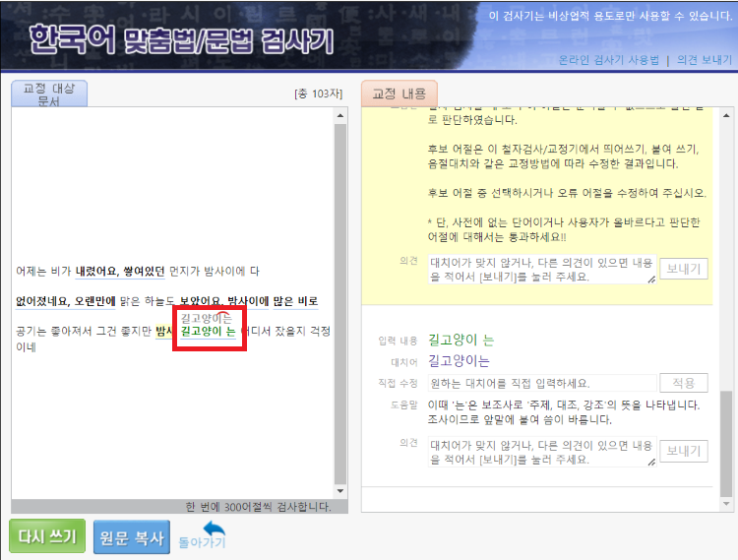Click scroll down arrow of document pane
The image size is (738, 560).
[340, 491]
